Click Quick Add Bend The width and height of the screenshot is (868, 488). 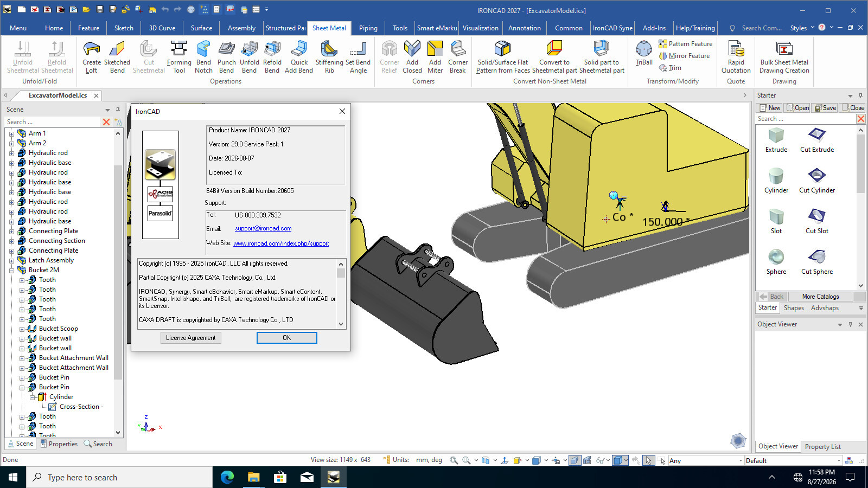tap(299, 57)
